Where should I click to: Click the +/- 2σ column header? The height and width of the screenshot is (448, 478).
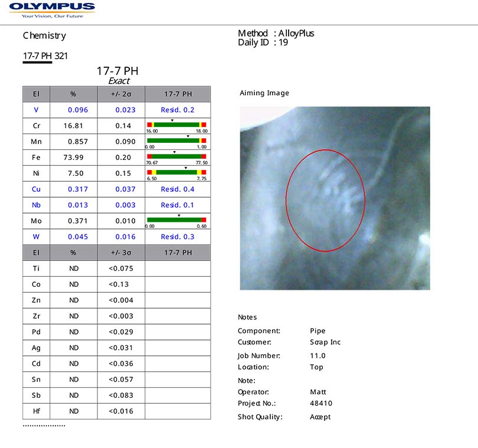point(121,94)
